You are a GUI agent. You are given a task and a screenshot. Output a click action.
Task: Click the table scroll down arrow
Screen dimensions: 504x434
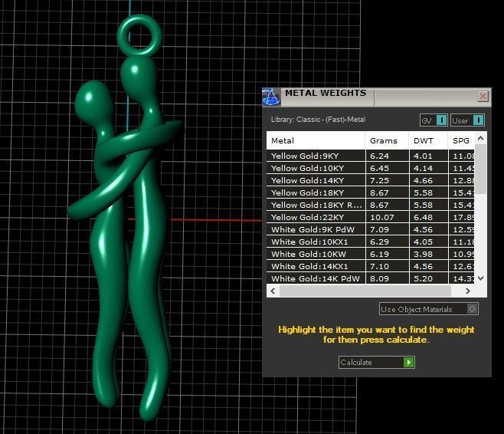pos(480,278)
